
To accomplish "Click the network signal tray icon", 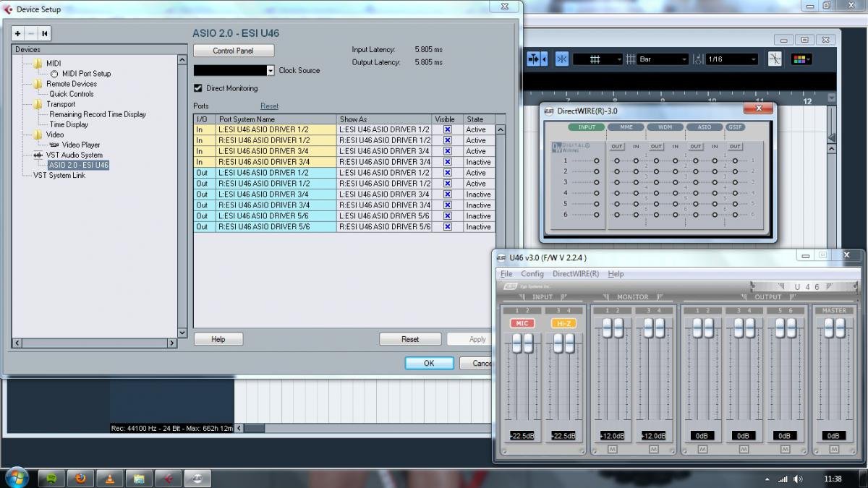I will point(783,479).
